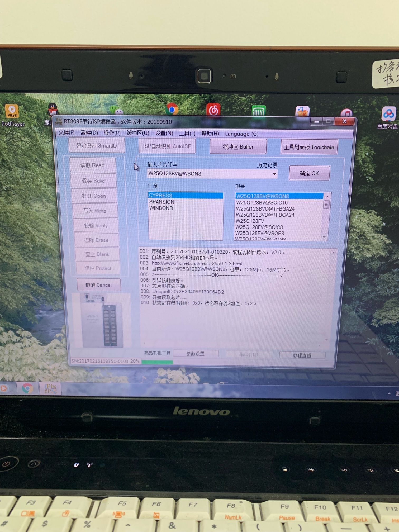Open the Language (G) menu

coord(241,134)
